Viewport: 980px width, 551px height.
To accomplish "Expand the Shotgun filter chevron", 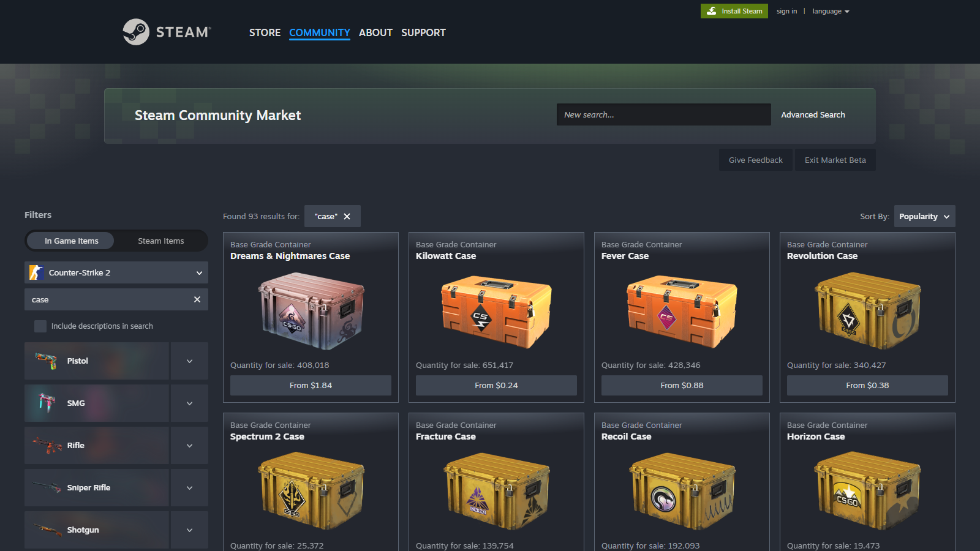I will pyautogui.click(x=189, y=530).
